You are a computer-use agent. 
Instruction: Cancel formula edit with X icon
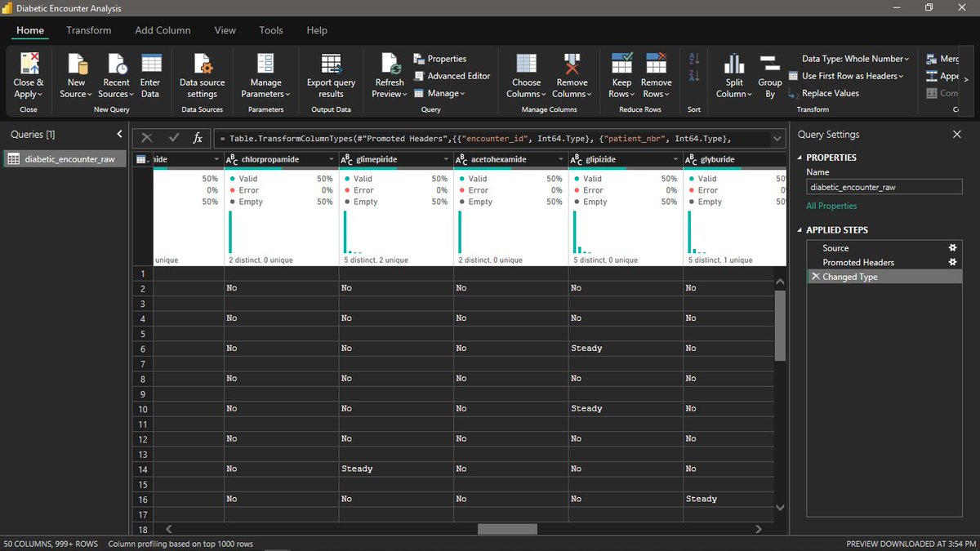click(147, 139)
